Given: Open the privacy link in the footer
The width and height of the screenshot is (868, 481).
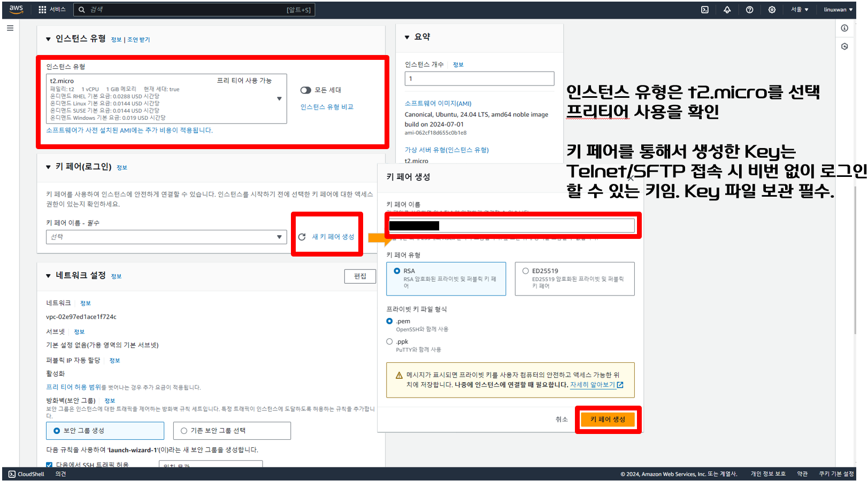Looking at the screenshot, I should (768, 474).
